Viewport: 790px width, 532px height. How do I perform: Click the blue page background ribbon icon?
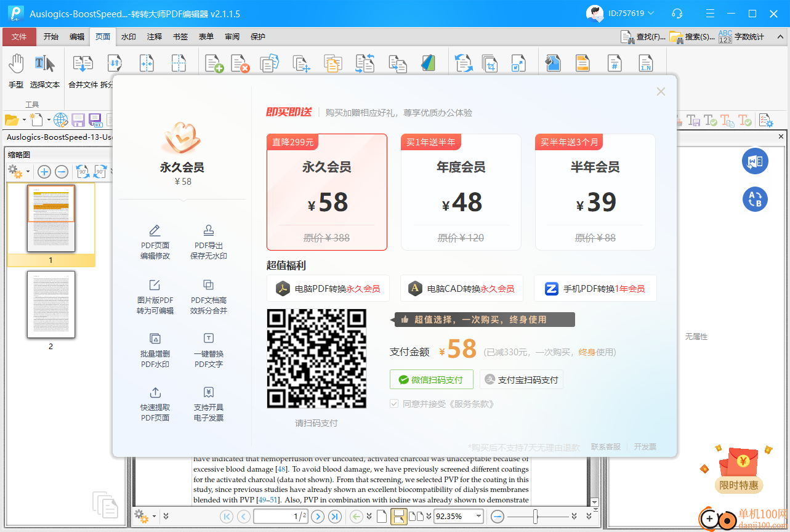(x=552, y=63)
